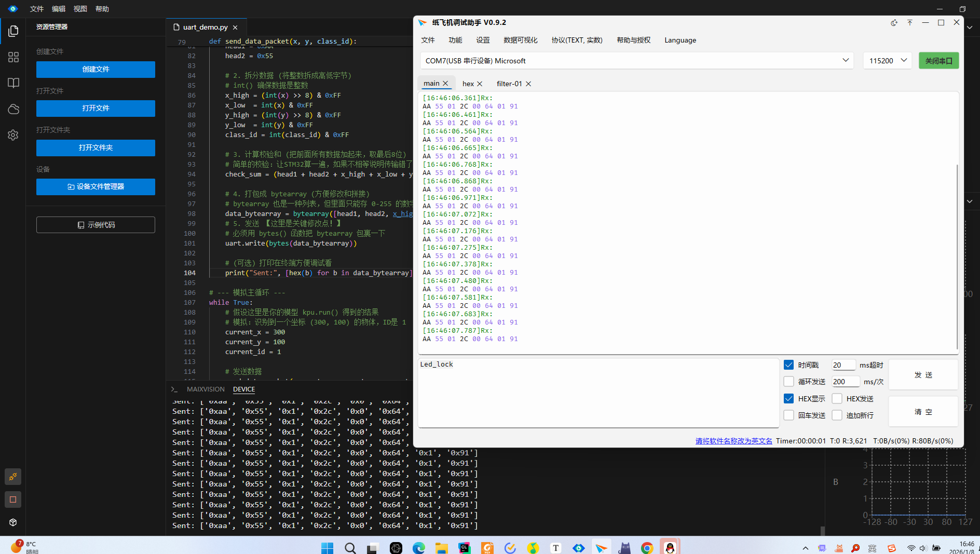Click the red stop-script square icon

click(x=13, y=499)
